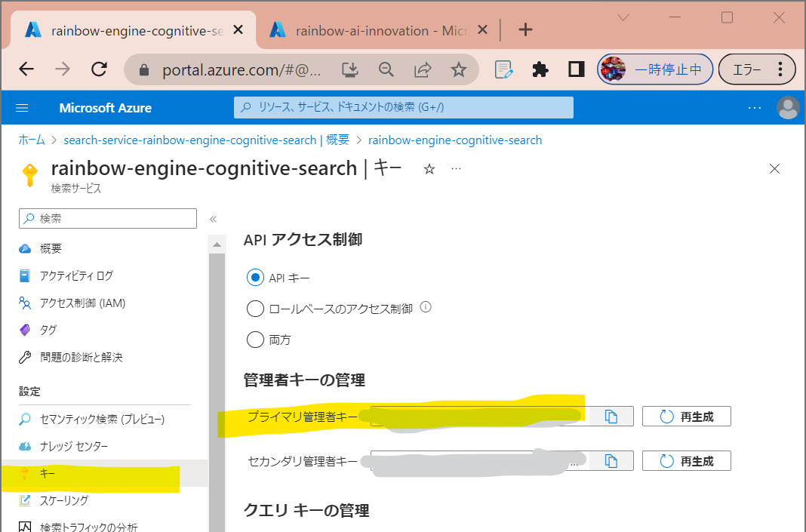
Task: Open ナレッジ センター sidebar item
Action: [104, 446]
